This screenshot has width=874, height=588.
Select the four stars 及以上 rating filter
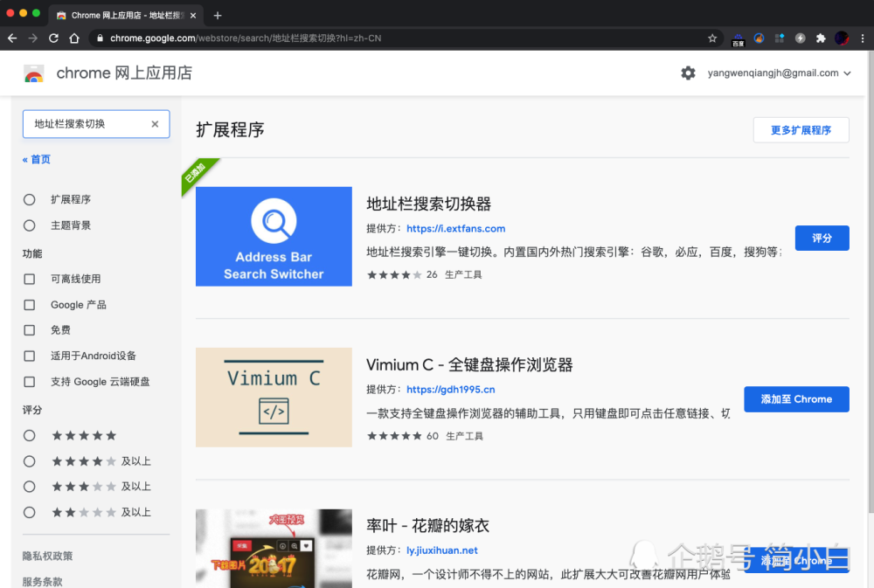[x=30, y=461]
